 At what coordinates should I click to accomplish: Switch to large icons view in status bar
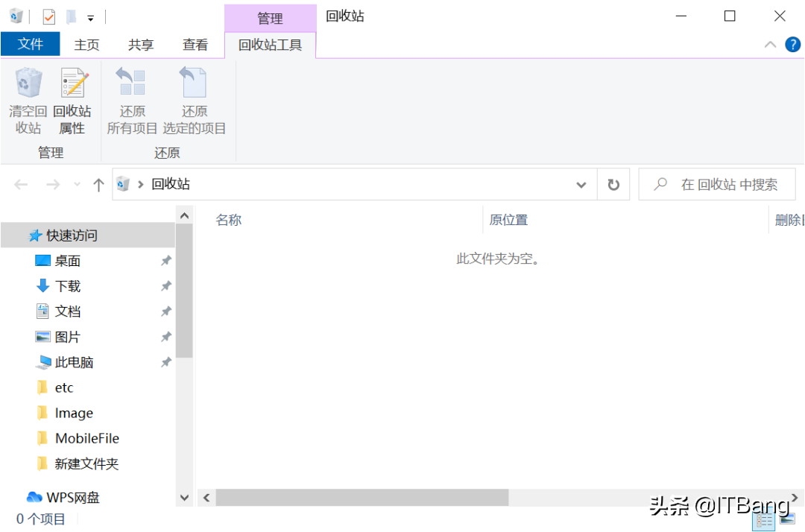[787, 519]
